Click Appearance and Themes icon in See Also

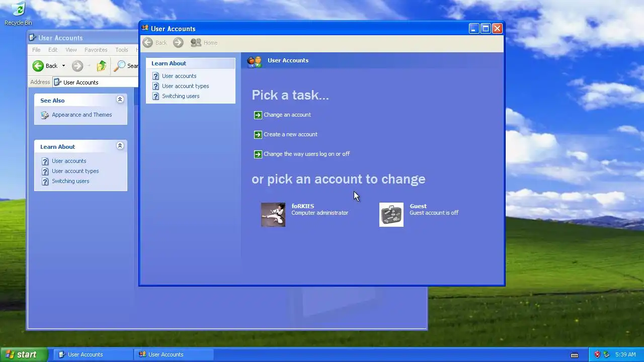tap(45, 115)
